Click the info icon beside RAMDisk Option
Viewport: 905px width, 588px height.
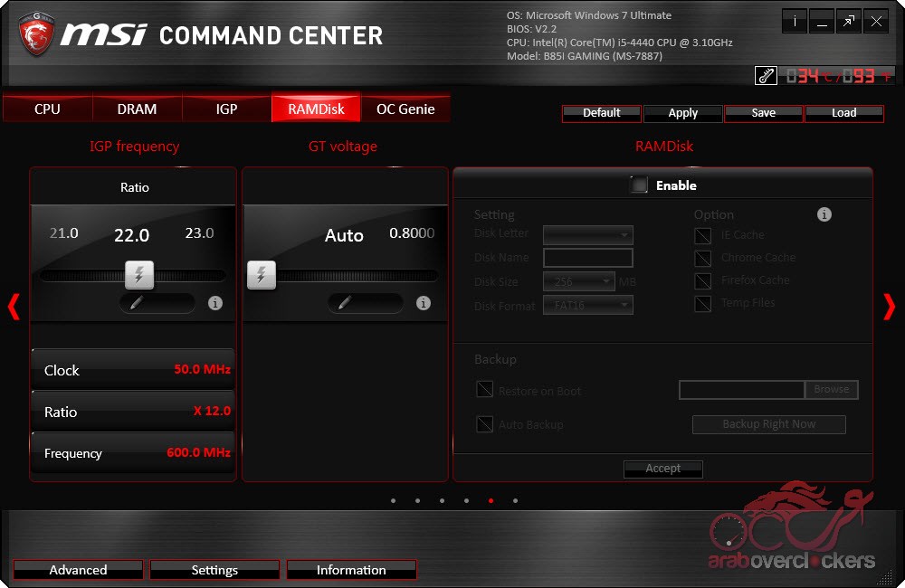(x=824, y=214)
